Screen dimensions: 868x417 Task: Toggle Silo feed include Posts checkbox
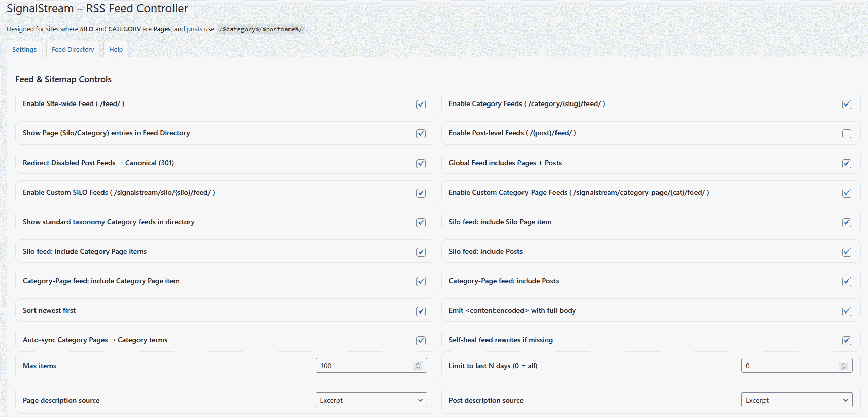click(846, 252)
